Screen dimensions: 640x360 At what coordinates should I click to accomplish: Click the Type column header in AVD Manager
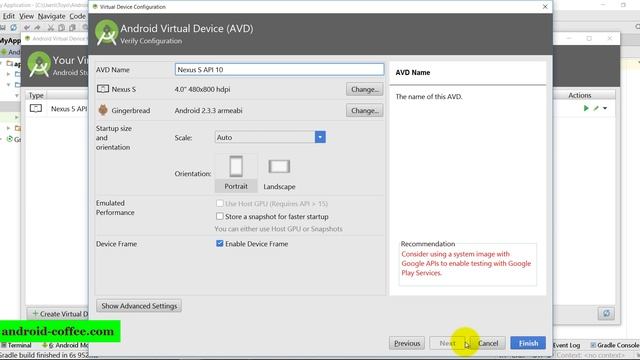click(36, 95)
